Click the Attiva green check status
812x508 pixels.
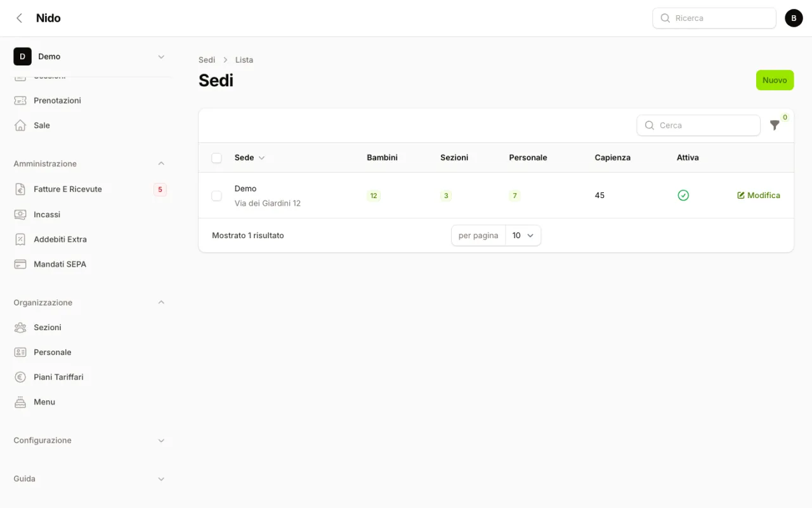point(683,196)
